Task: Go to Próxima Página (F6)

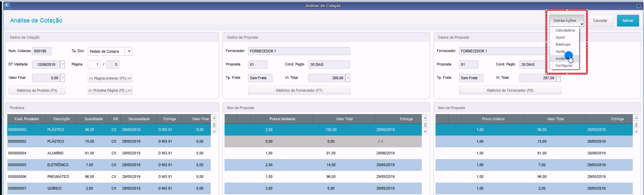Action: 110,90
